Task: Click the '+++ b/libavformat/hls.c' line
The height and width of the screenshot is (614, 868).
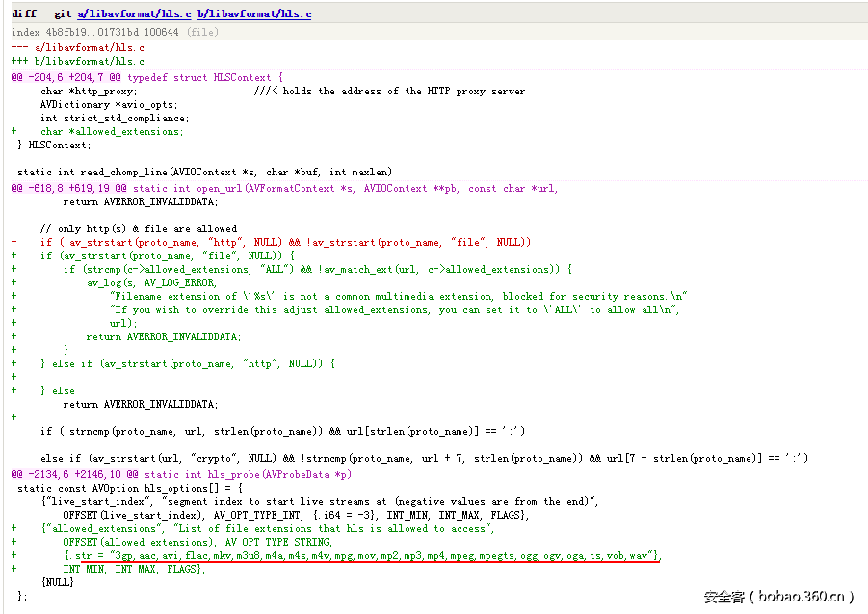Action: click(x=78, y=62)
